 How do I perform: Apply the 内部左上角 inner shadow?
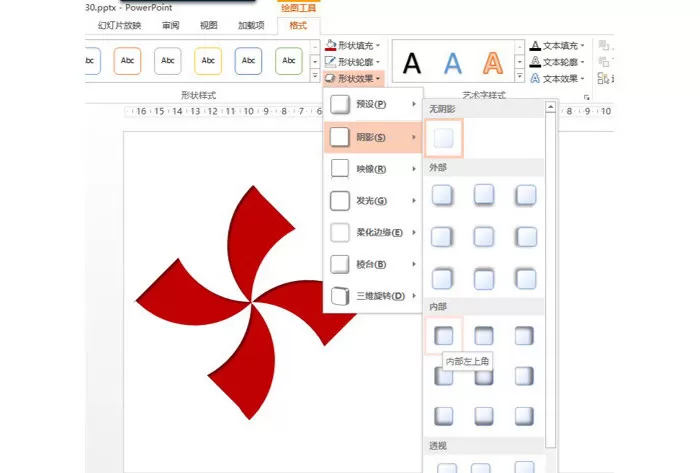pos(444,336)
